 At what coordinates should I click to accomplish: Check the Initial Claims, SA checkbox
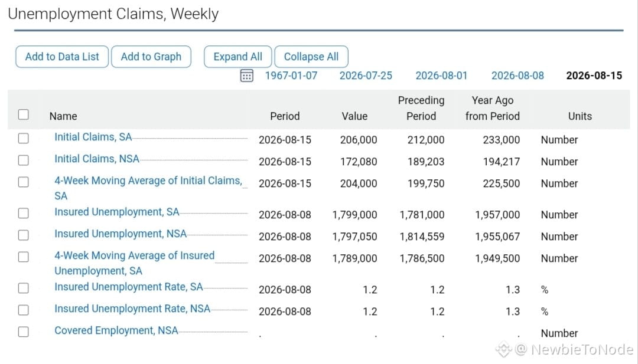pos(24,138)
